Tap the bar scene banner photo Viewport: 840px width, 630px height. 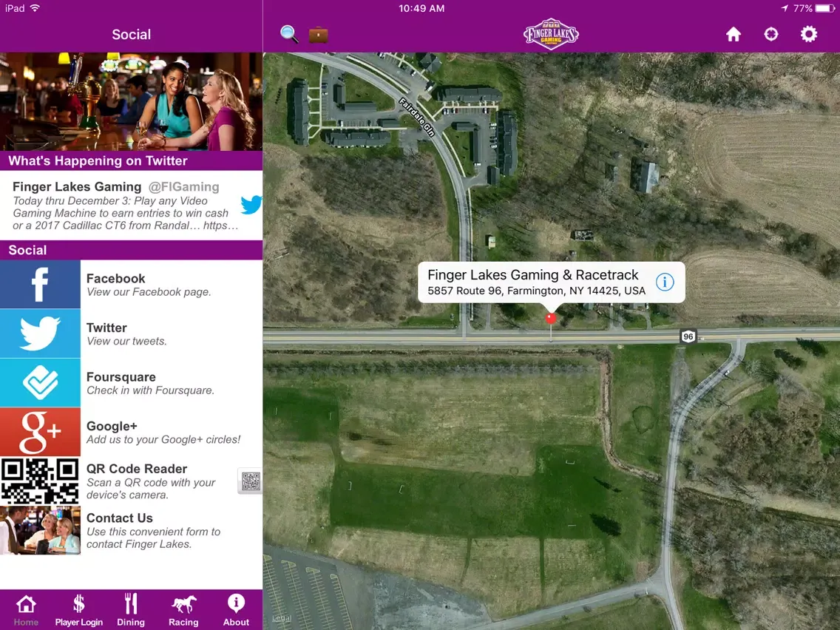[x=132, y=101]
